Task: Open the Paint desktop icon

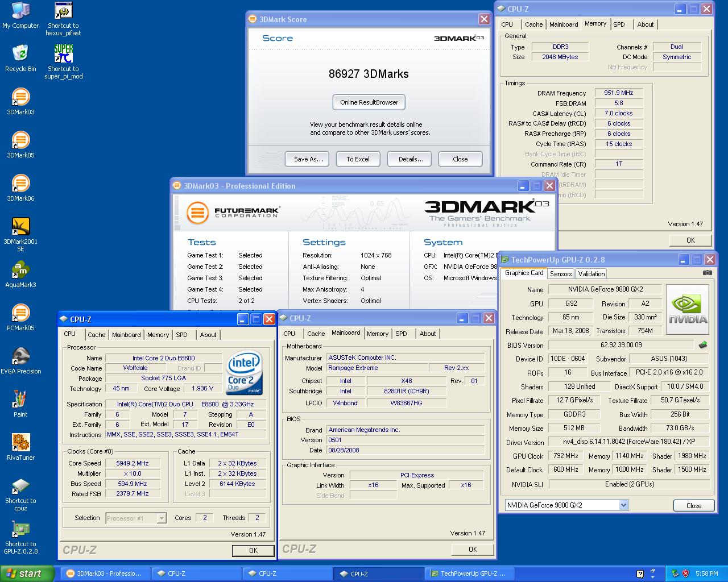Action: tap(20, 404)
